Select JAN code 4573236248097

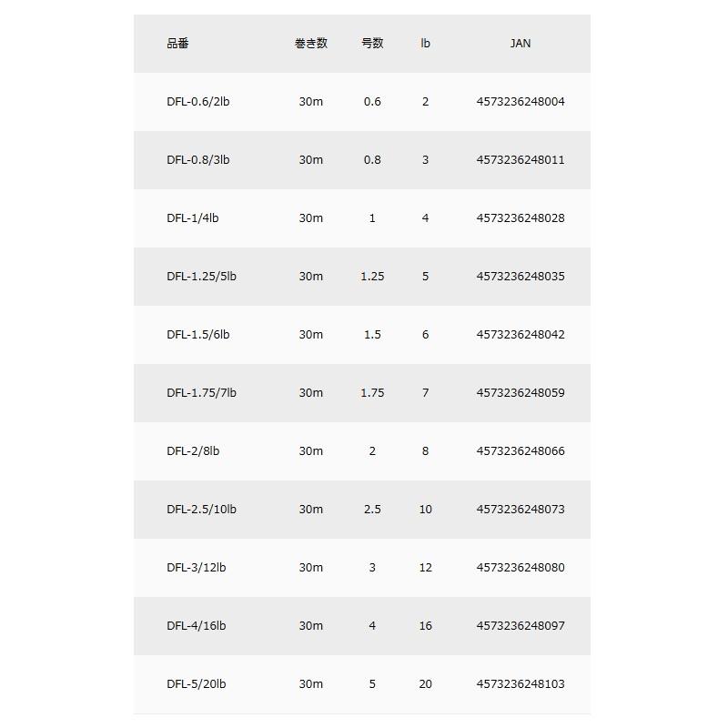[x=520, y=626]
